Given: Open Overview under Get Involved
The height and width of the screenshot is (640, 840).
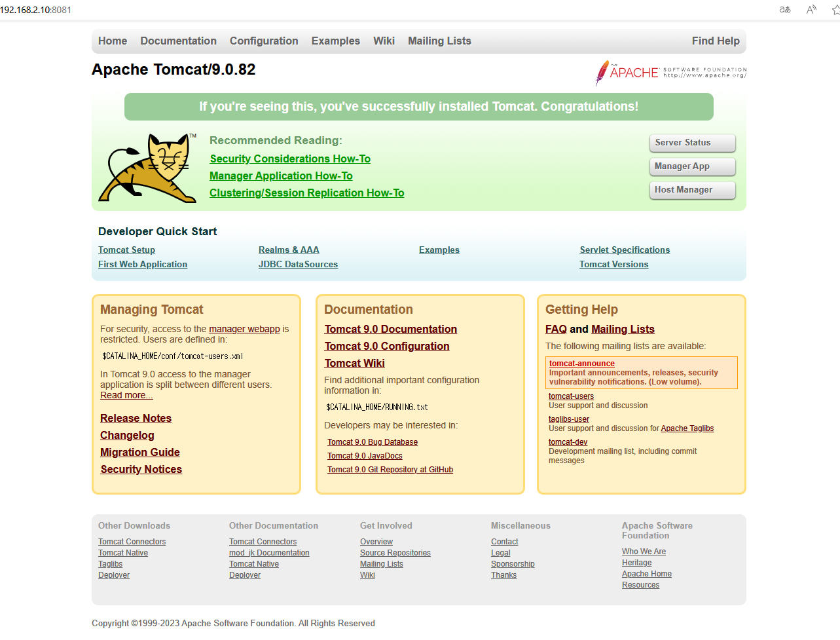Looking at the screenshot, I should click(376, 542).
